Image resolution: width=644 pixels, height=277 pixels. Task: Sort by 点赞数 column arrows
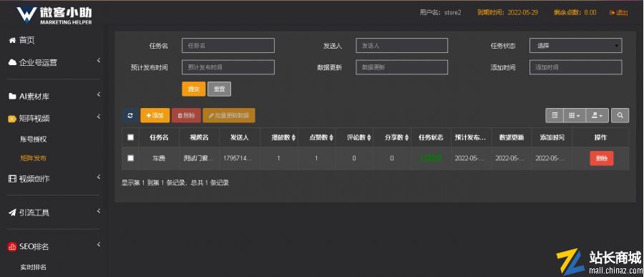pyautogui.click(x=331, y=137)
